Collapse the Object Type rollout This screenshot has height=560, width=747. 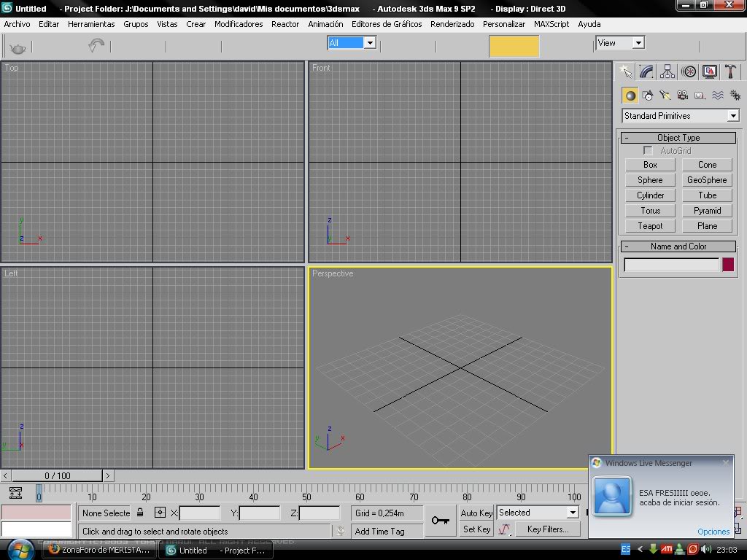[x=678, y=138]
